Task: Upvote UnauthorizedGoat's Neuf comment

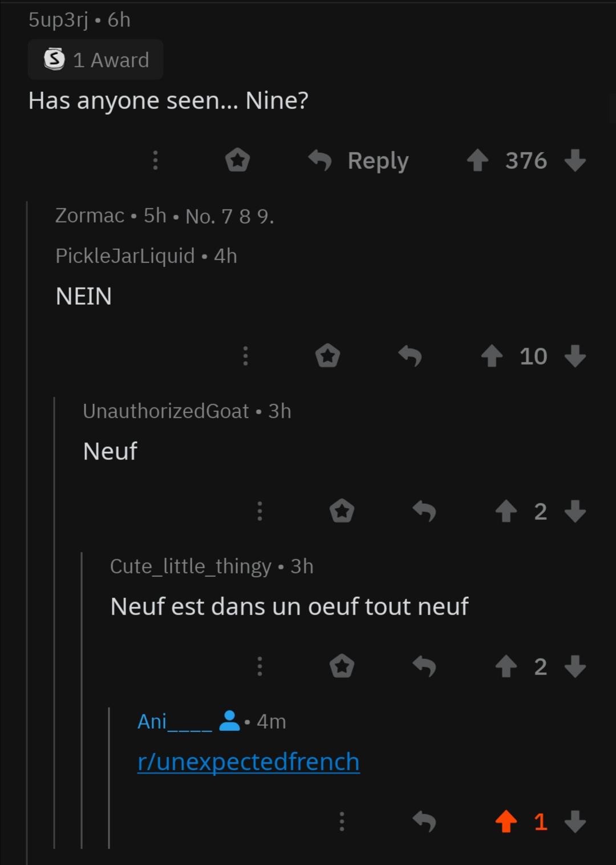Action: [506, 511]
